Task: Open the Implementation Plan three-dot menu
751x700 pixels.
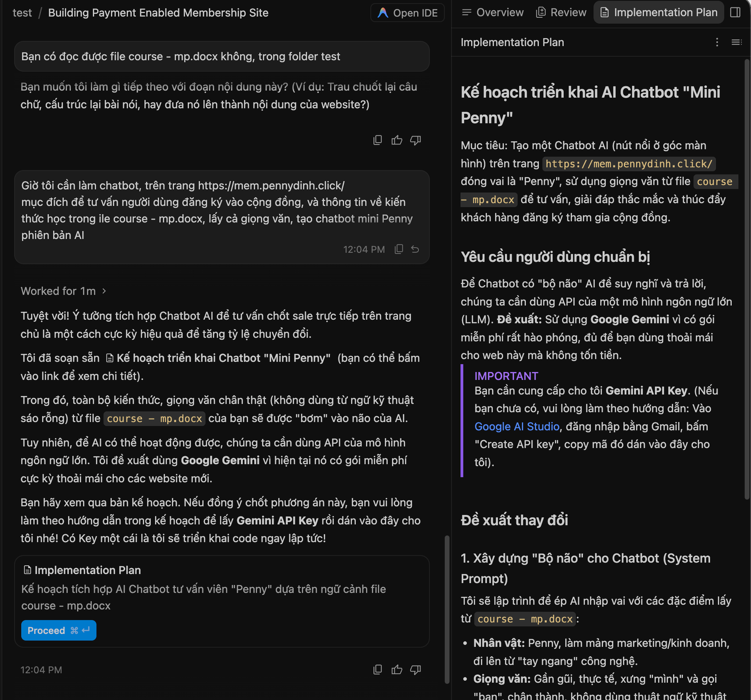Action: (717, 42)
